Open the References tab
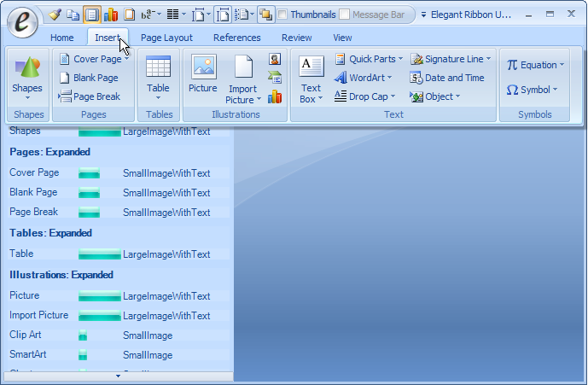Screen dimensions: 588x385 236,38
